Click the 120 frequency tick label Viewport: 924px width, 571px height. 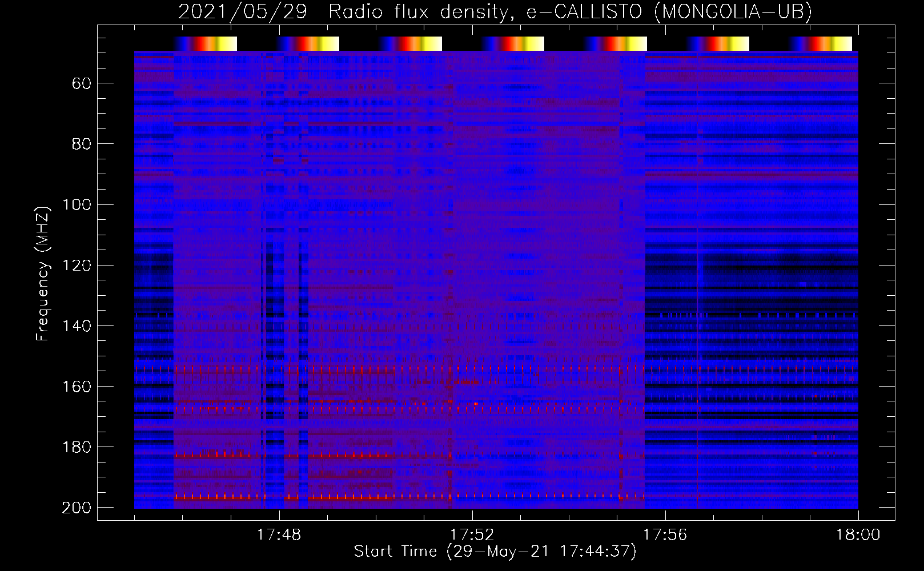coord(77,266)
